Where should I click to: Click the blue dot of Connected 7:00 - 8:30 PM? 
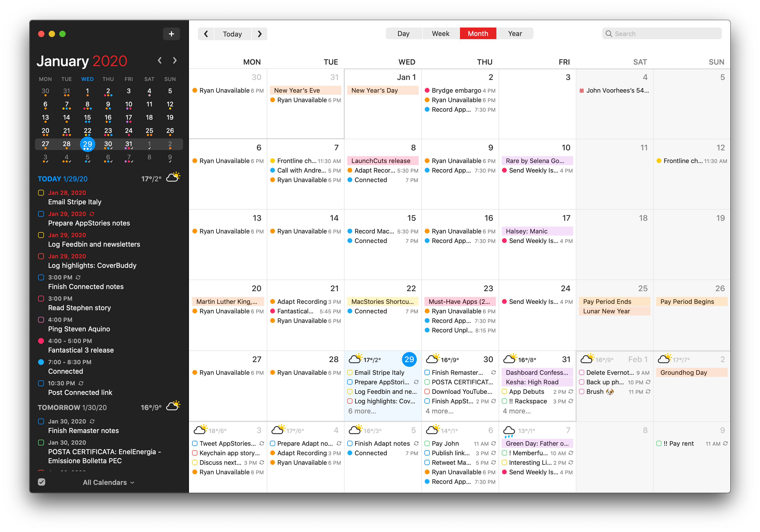tap(41, 362)
